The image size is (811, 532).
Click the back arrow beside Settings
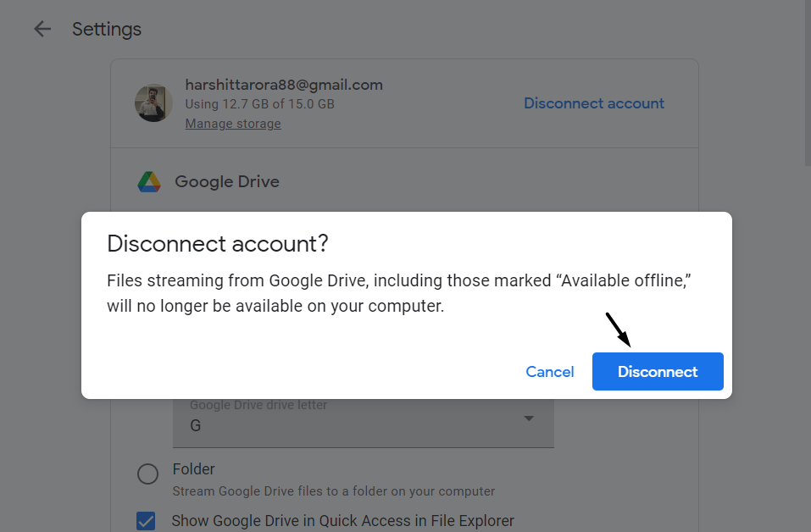click(42, 30)
